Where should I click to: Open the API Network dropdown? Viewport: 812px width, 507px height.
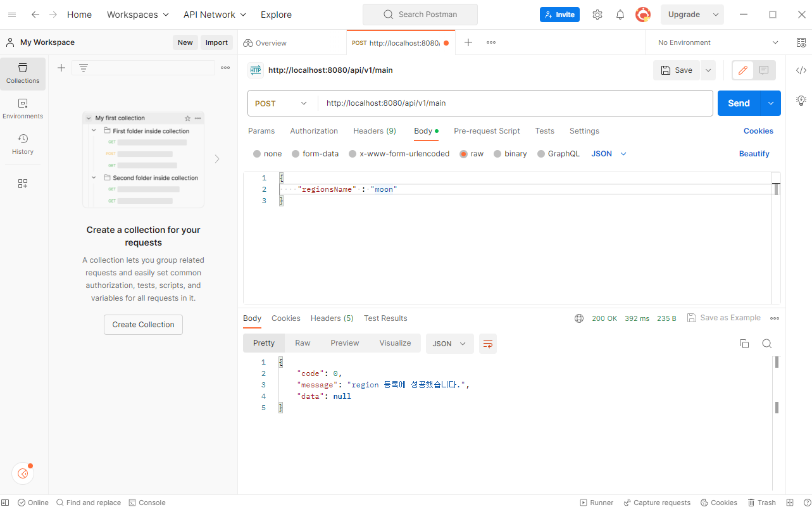tap(215, 15)
